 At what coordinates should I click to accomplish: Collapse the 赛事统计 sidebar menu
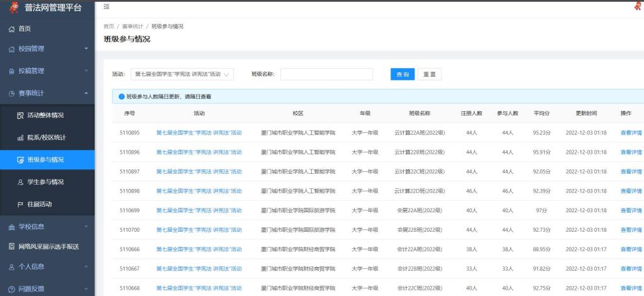coord(47,93)
